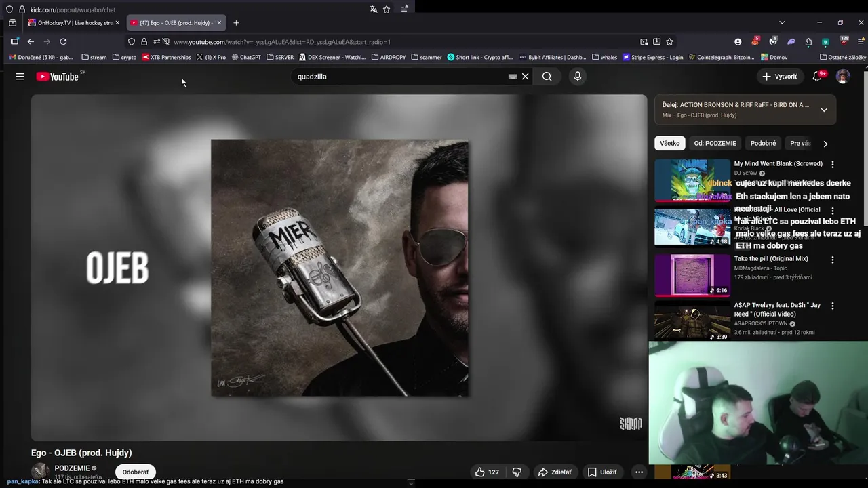Screen dimensions: 868x488
Task: Open options for My Mind Went Blank
Action: point(833,164)
